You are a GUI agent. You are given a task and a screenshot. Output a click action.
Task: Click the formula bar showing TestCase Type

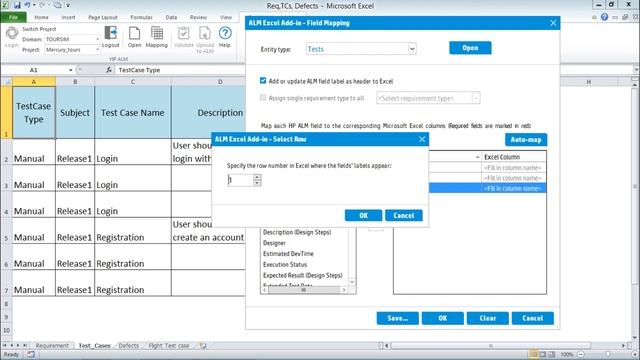coord(373,70)
